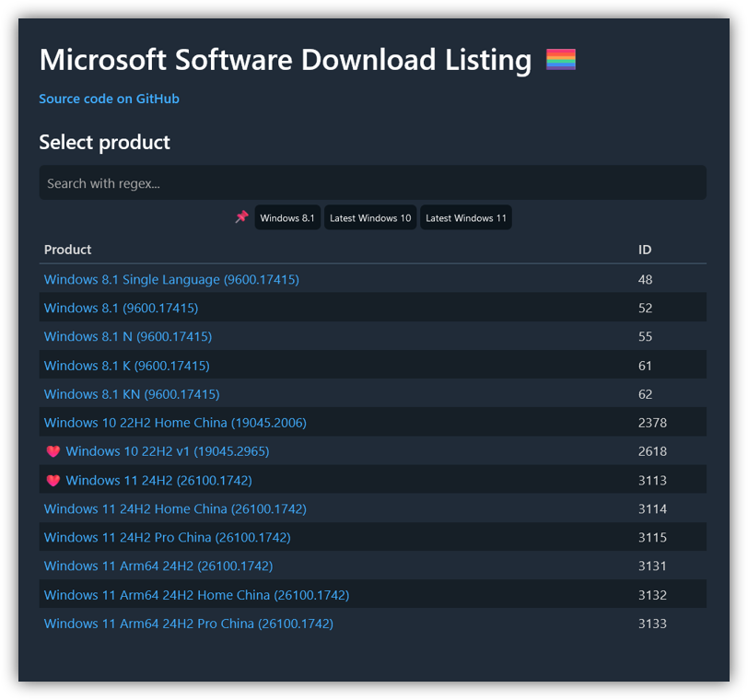The height and width of the screenshot is (700, 748).
Task: Click ID value 55
Action: pyautogui.click(x=646, y=337)
